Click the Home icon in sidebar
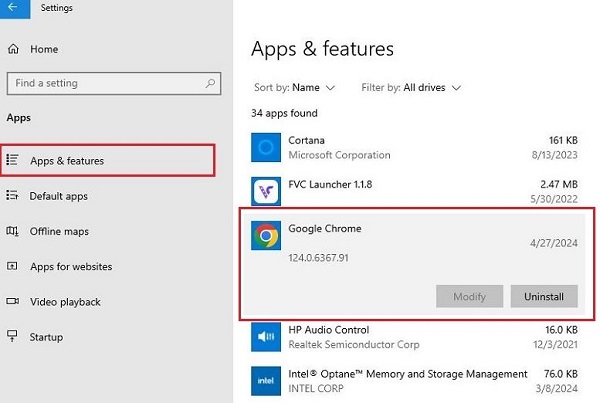 13,48
